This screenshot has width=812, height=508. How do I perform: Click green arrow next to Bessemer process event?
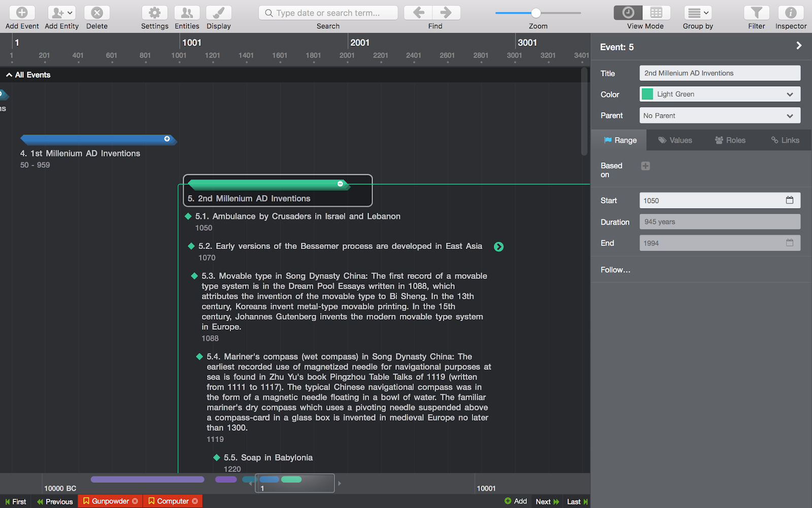click(499, 247)
